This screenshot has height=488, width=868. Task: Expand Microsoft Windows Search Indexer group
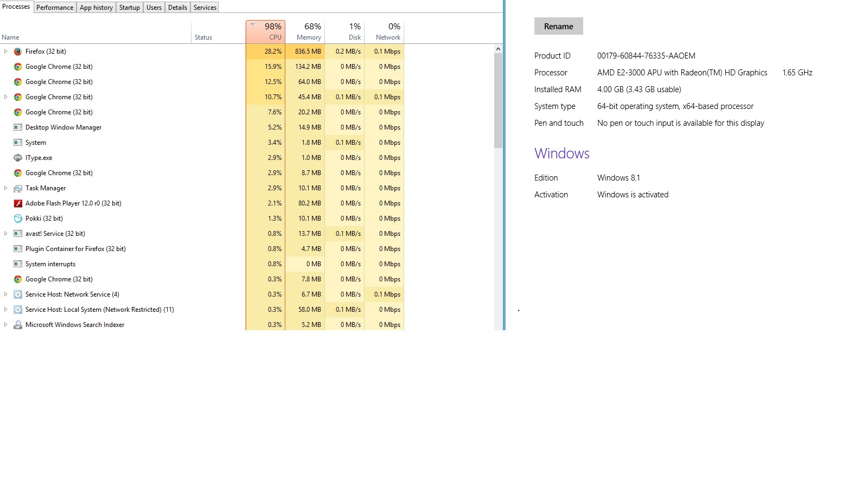pos(5,325)
